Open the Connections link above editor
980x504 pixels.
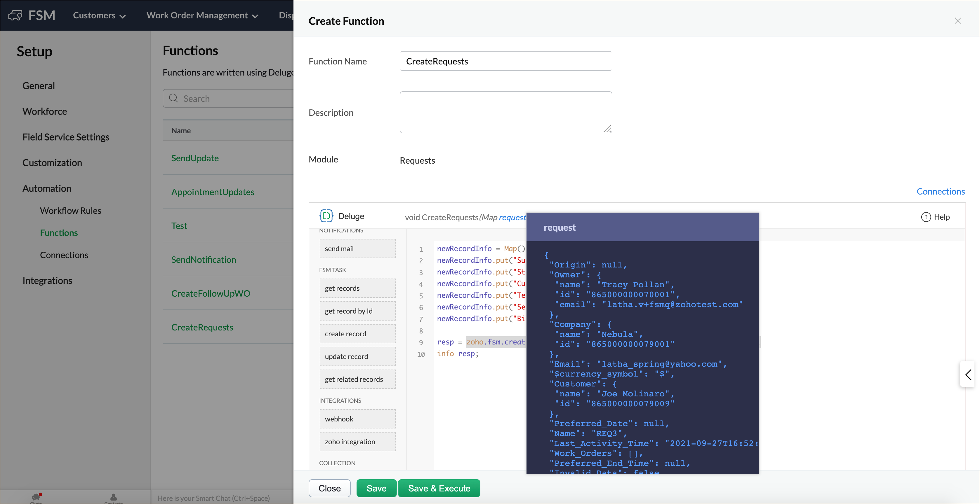tap(940, 191)
